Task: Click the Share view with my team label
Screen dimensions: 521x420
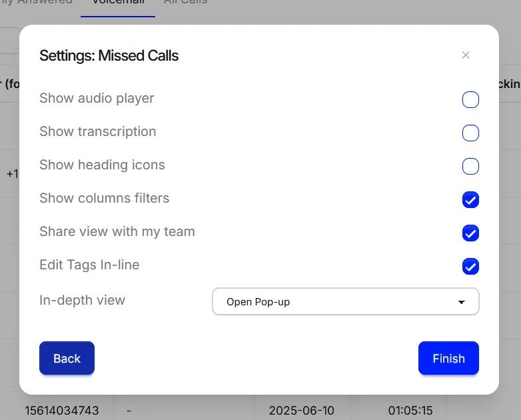Action: (117, 231)
